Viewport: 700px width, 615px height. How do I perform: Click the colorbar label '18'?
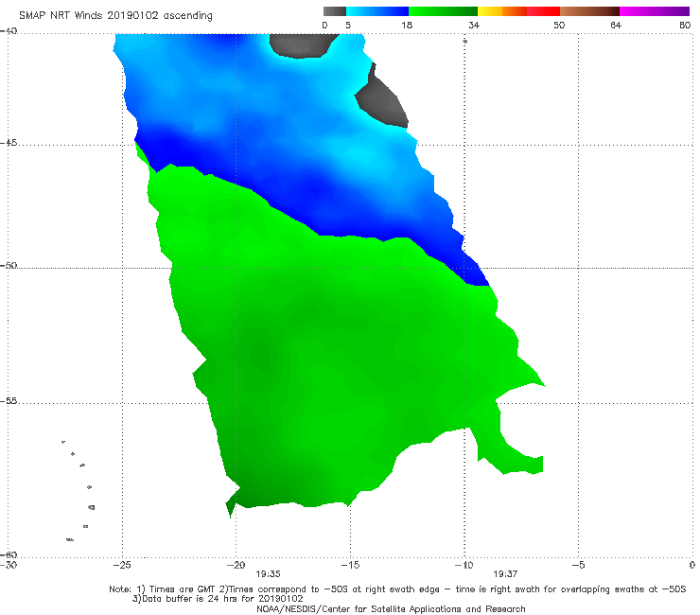[x=407, y=25]
